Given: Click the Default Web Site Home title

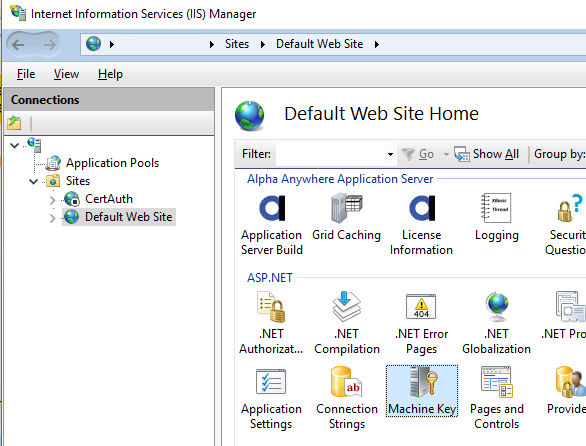Looking at the screenshot, I should (381, 114).
